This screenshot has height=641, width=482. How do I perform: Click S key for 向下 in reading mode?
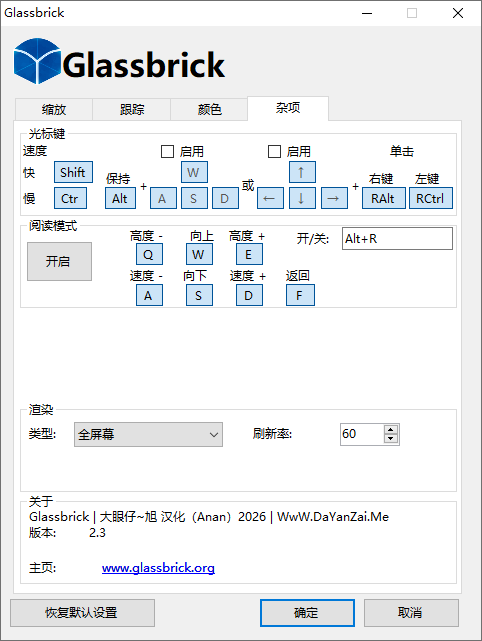pos(199,295)
